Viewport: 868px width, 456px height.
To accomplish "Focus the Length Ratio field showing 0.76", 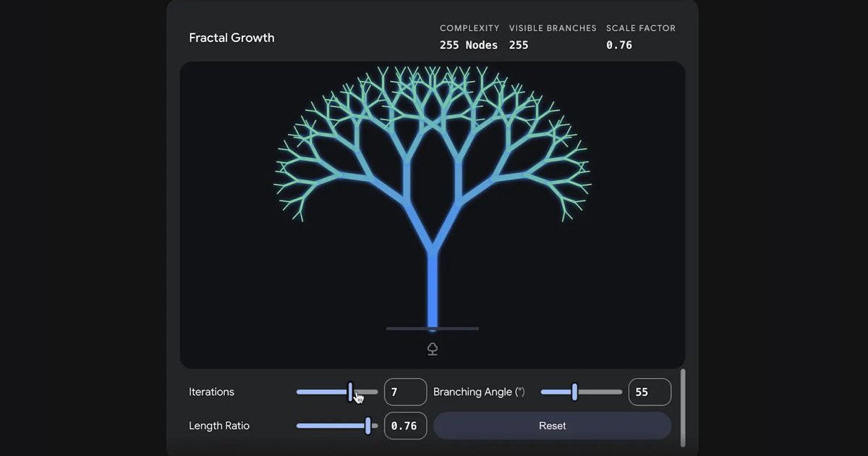I will point(405,426).
